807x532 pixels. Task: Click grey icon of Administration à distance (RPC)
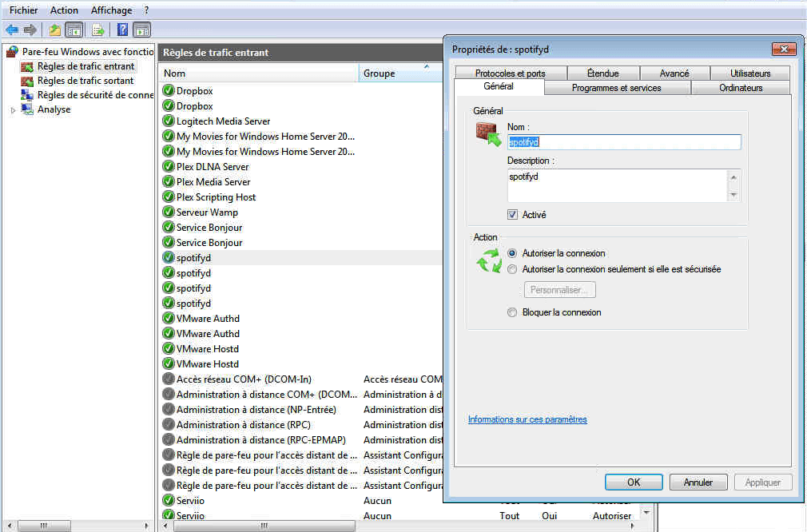(169, 424)
